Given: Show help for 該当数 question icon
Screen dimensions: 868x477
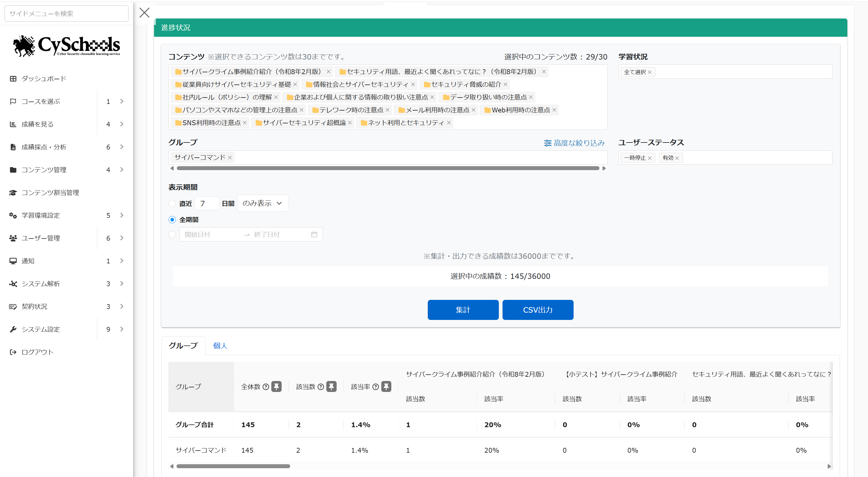Looking at the screenshot, I should [321, 387].
